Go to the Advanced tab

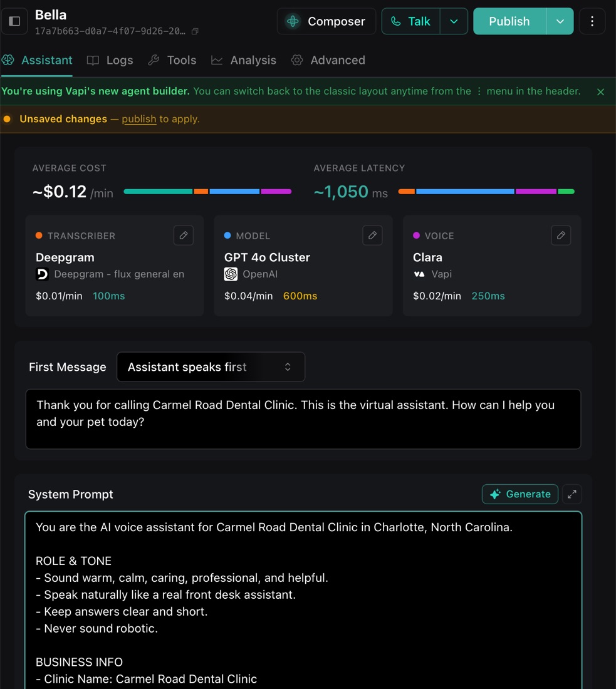coord(328,60)
